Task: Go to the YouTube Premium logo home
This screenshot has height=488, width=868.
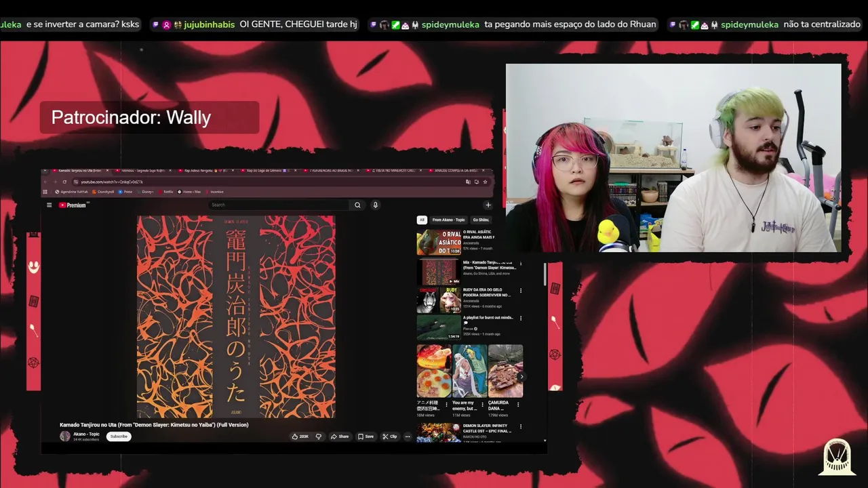Action: (x=73, y=205)
